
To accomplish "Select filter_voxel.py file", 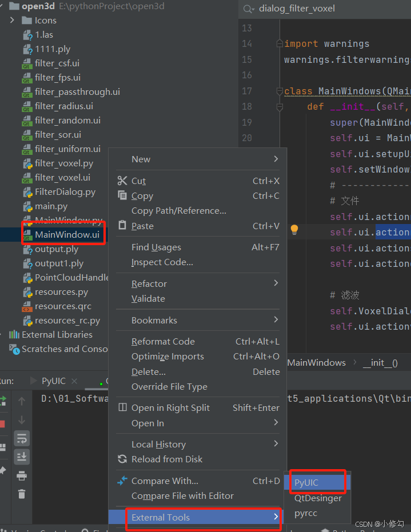I will coord(58,163).
